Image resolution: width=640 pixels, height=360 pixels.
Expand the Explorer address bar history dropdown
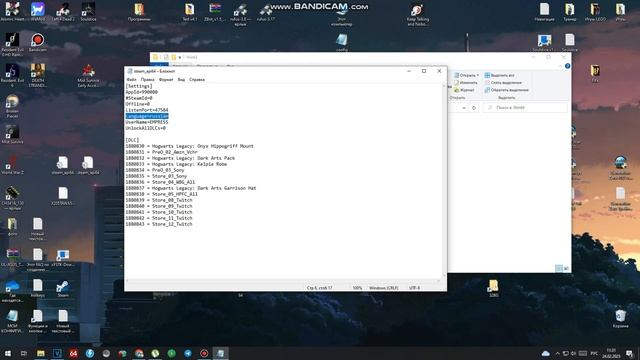pos(464,108)
